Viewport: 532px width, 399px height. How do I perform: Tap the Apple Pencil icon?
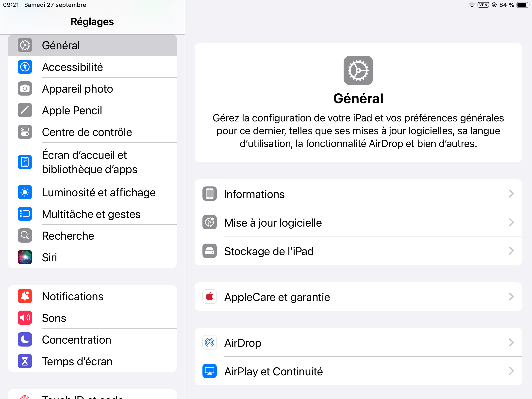point(25,110)
